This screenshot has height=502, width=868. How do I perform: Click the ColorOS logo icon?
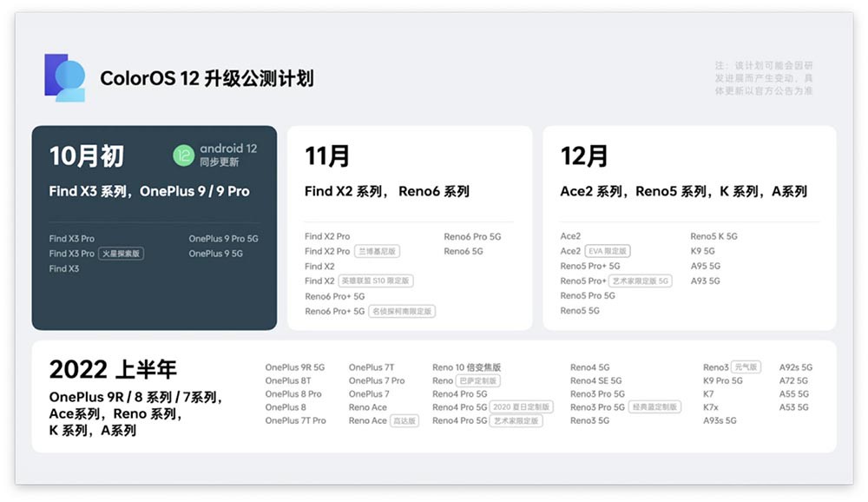pos(65,78)
